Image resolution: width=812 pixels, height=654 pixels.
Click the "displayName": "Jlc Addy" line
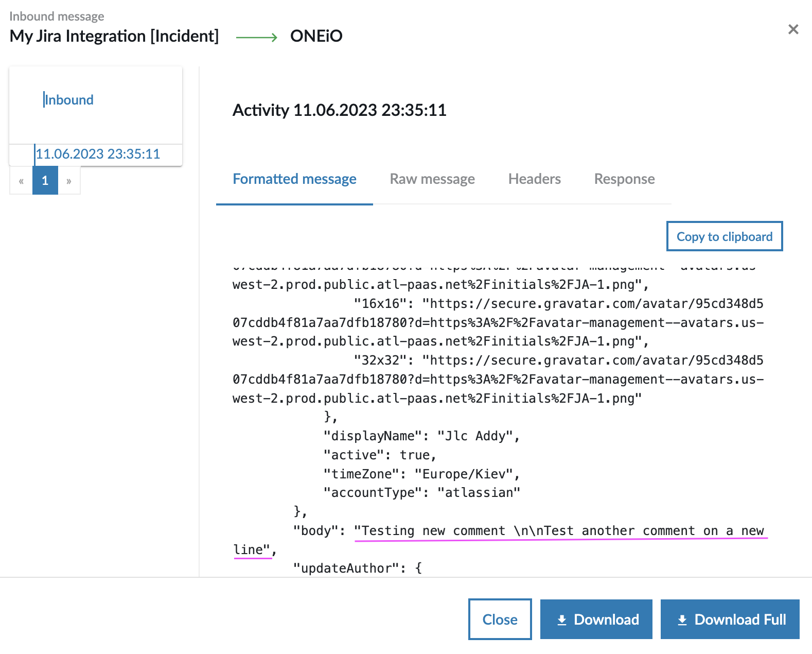click(421, 436)
